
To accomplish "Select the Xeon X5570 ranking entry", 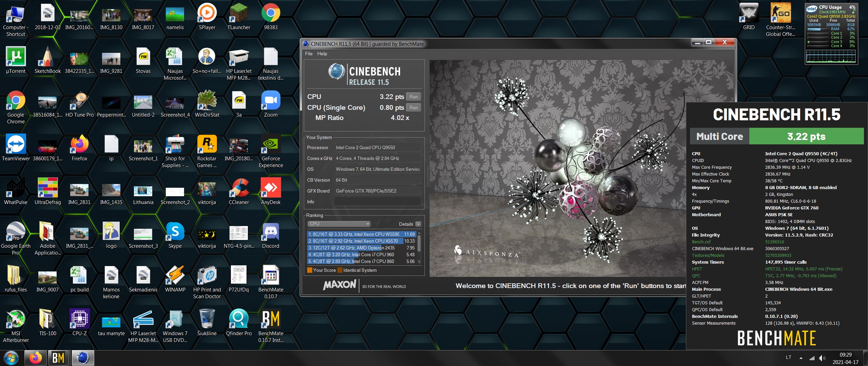I will pos(361,241).
